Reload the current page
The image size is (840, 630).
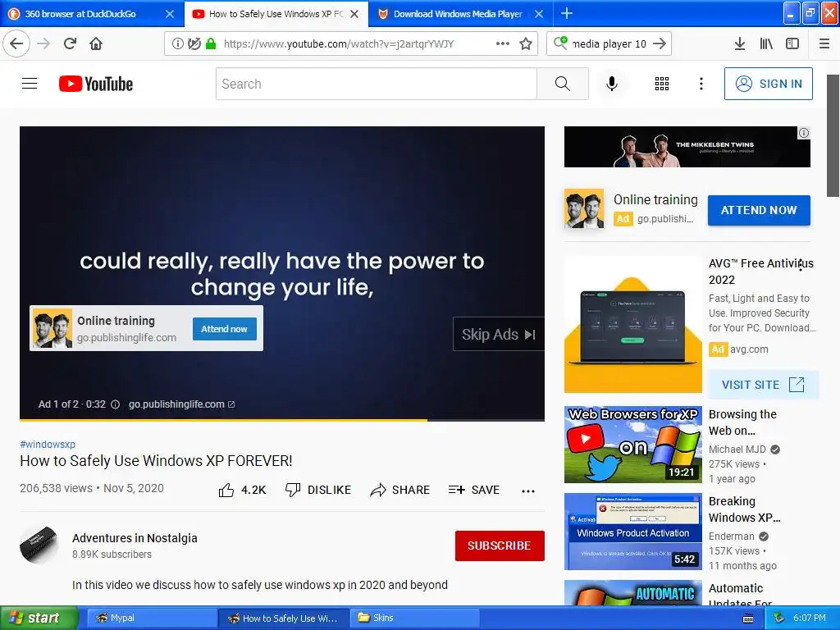71,43
